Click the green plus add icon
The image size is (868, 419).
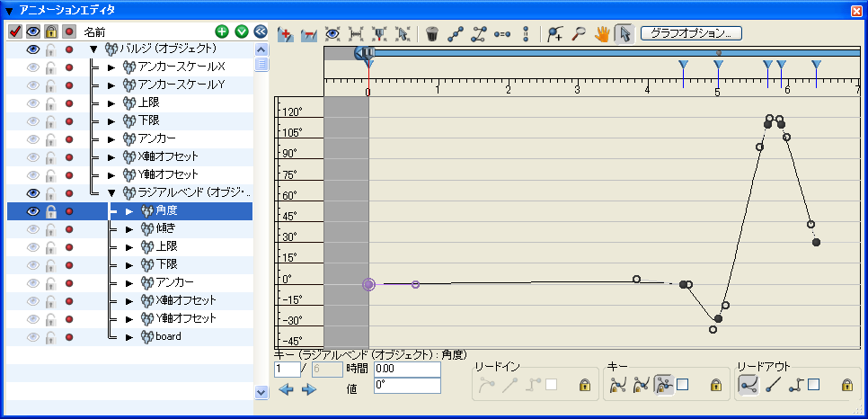click(x=222, y=31)
